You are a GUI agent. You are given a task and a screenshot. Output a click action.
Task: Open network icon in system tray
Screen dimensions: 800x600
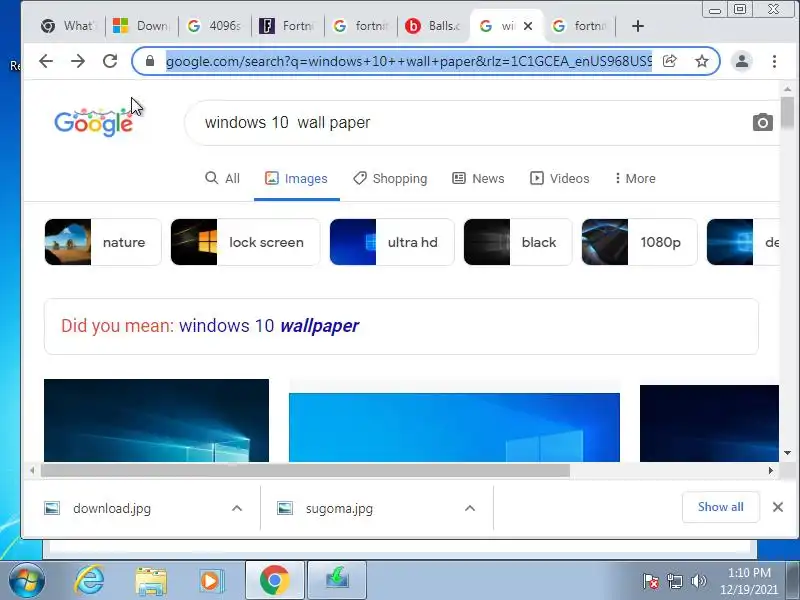[x=674, y=581]
